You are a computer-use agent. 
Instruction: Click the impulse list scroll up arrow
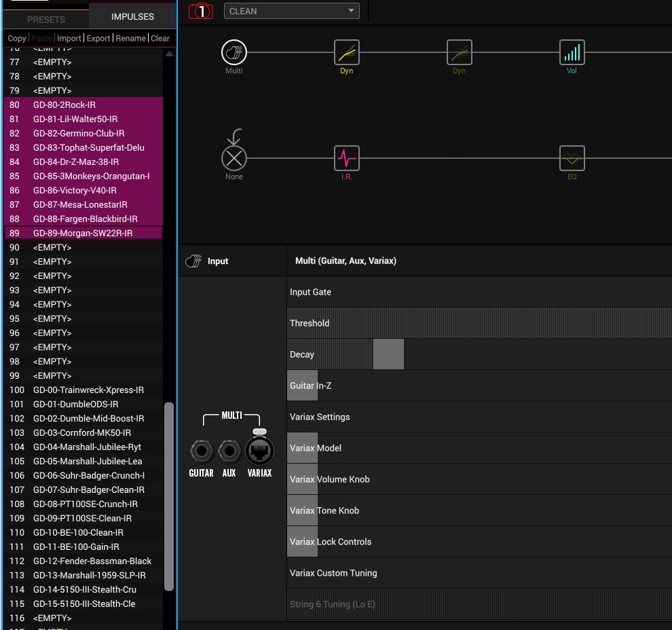tap(169, 54)
